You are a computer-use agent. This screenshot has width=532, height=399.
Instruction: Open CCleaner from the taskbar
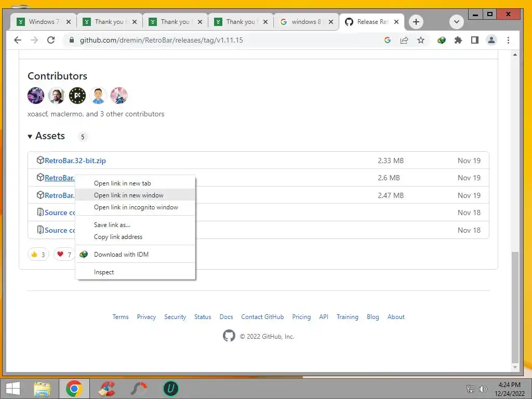(107, 389)
